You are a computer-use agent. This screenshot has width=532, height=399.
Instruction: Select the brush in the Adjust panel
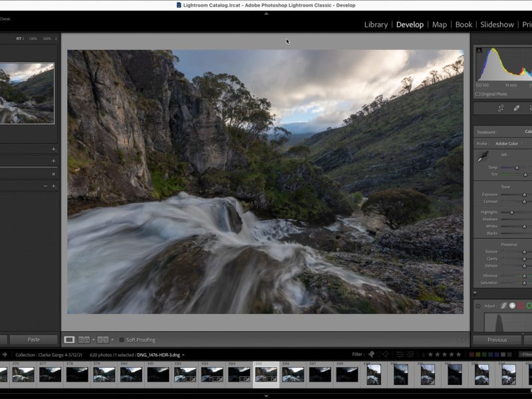[x=503, y=306]
